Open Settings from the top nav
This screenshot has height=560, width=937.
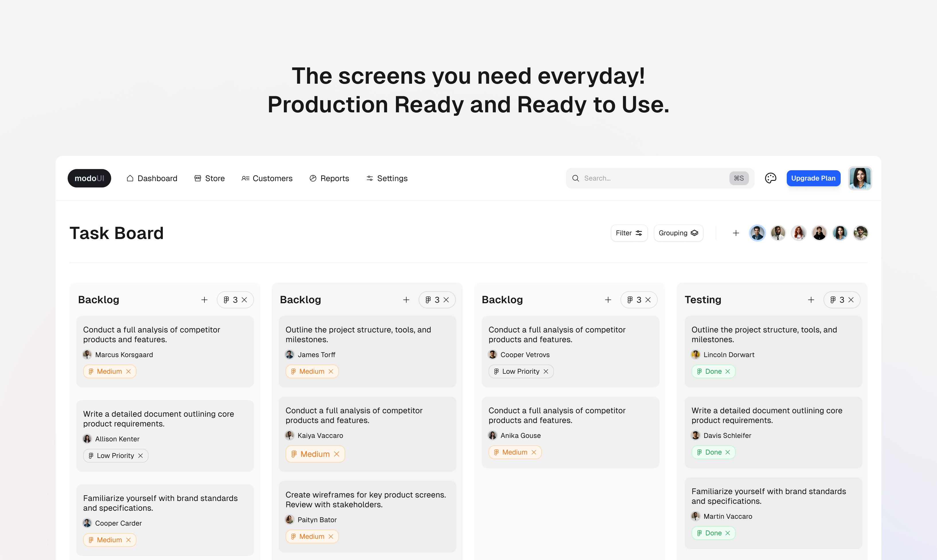click(387, 178)
